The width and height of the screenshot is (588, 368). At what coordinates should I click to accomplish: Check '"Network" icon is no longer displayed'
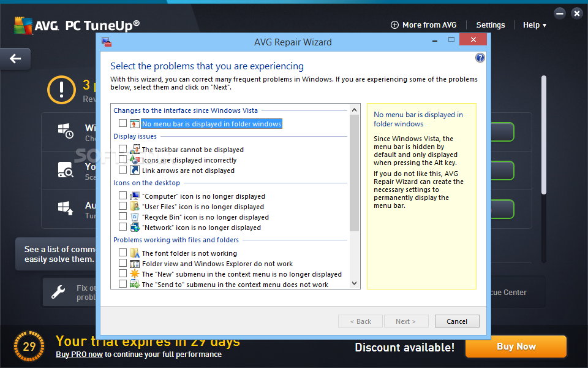pyautogui.click(x=123, y=227)
